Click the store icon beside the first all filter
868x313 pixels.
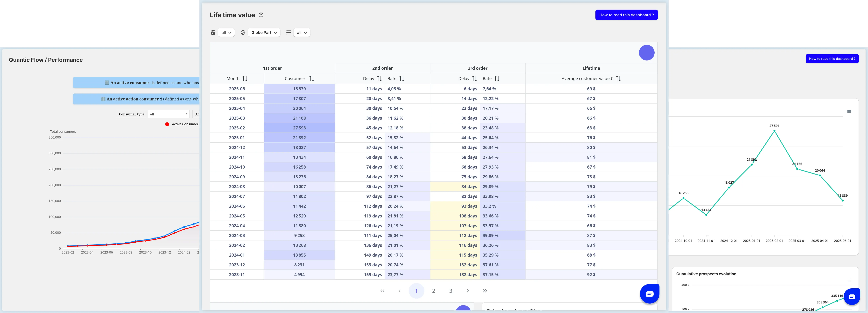[213, 33]
